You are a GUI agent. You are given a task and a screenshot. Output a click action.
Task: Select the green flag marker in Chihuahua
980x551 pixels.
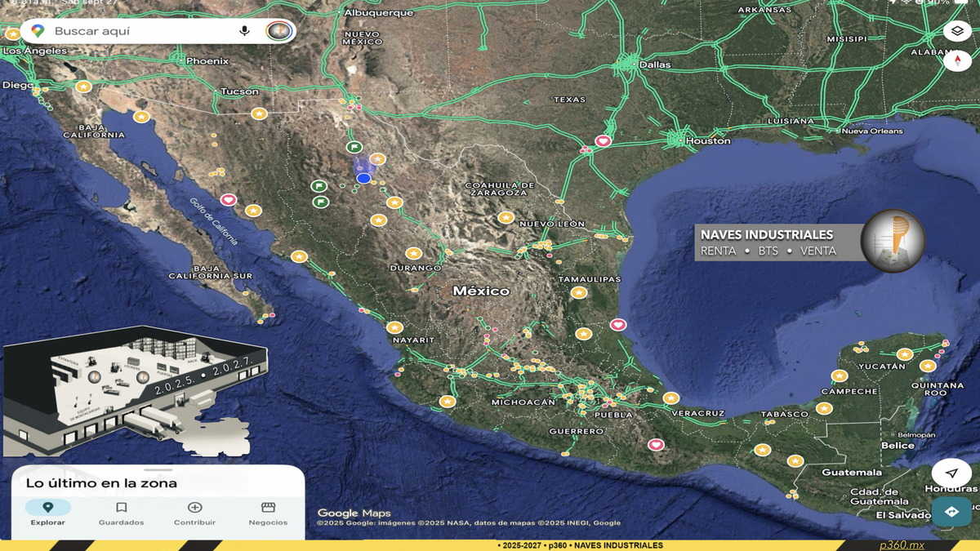click(354, 147)
